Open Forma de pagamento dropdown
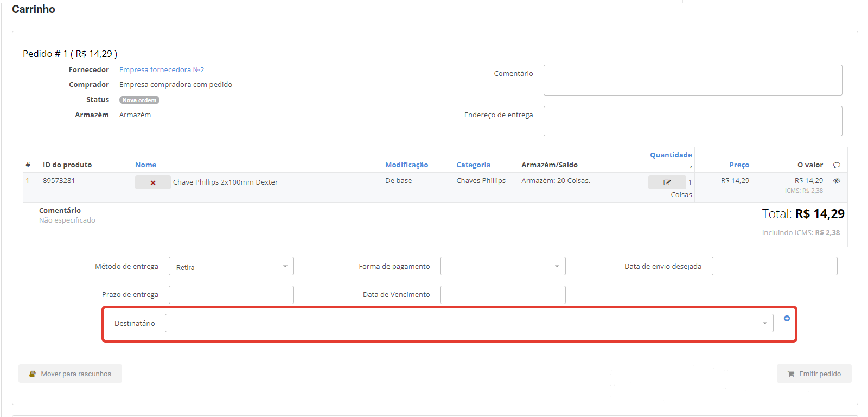 pyautogui.click(x=502, y=267)
